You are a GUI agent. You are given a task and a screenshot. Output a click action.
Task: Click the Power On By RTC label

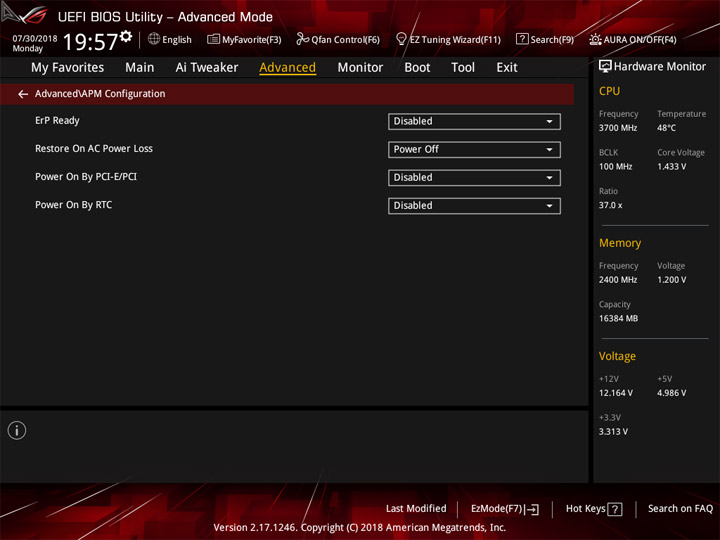coord(73,205)
